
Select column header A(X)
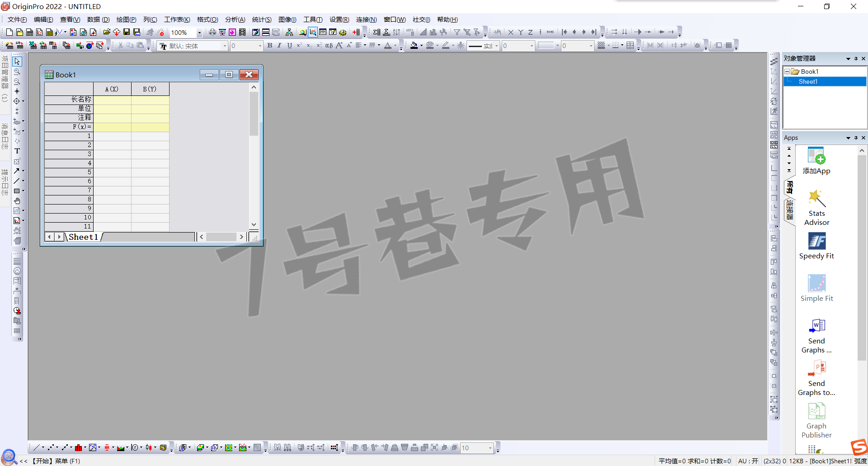112,89
